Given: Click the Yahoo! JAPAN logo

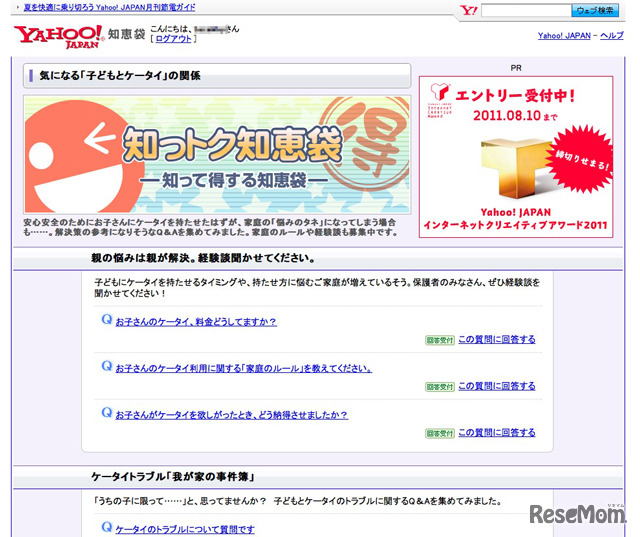Looking at the screenshot, I should click(58, 36).
